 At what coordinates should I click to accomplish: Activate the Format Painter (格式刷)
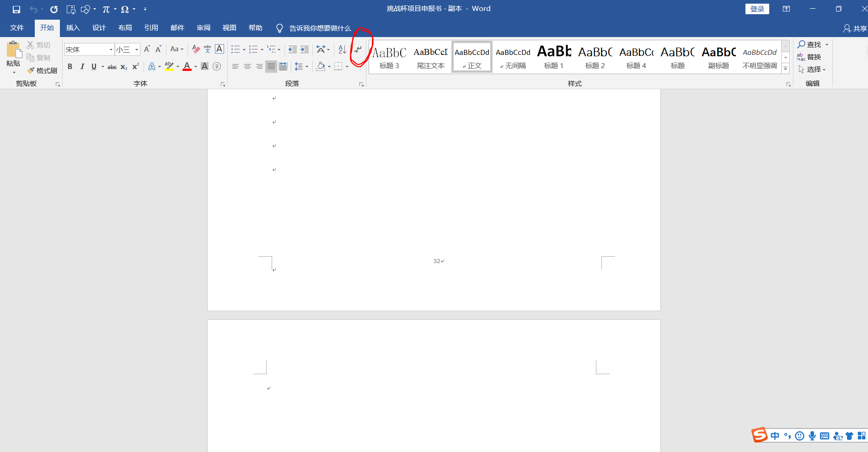tap(42, 70)
